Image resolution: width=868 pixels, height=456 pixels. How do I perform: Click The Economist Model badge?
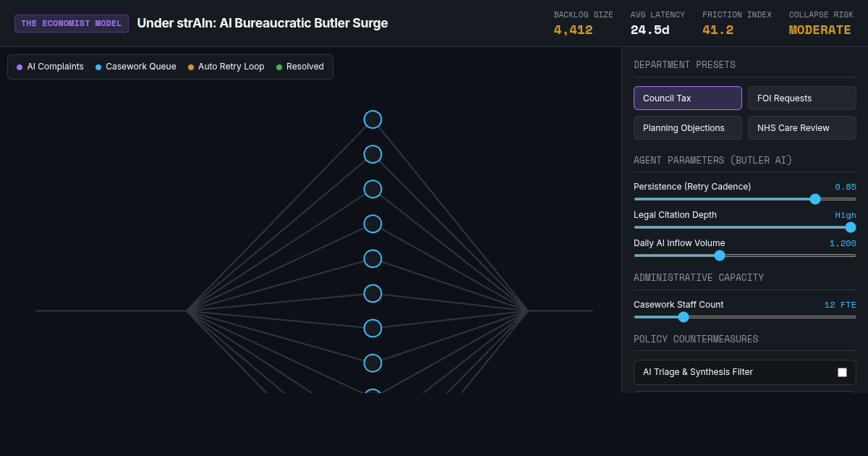[x=72, y=23]
